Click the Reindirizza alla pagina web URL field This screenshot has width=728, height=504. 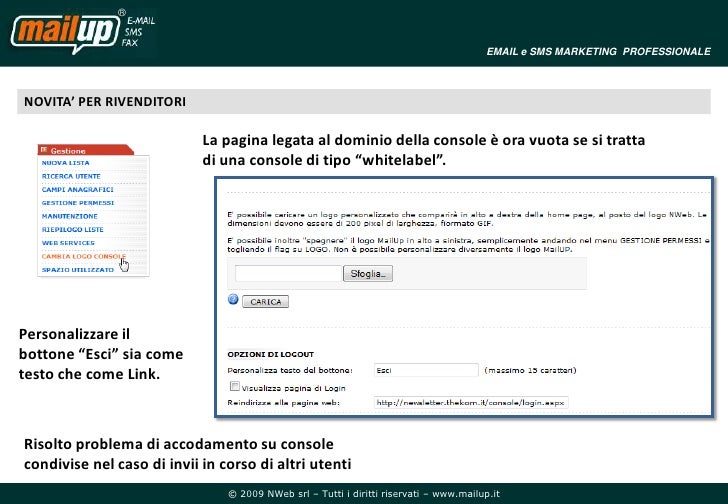click(471, 403)
